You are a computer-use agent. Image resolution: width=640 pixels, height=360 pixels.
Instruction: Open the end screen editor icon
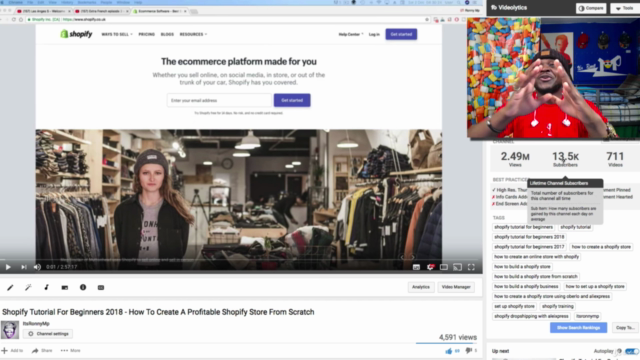(64, 287)
